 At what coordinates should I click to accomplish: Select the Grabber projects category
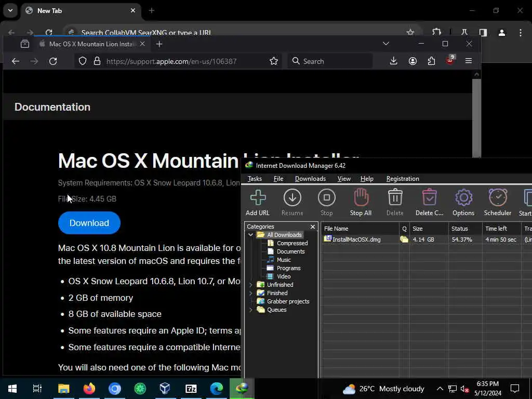pyautogui.click(x=288, y=301)
